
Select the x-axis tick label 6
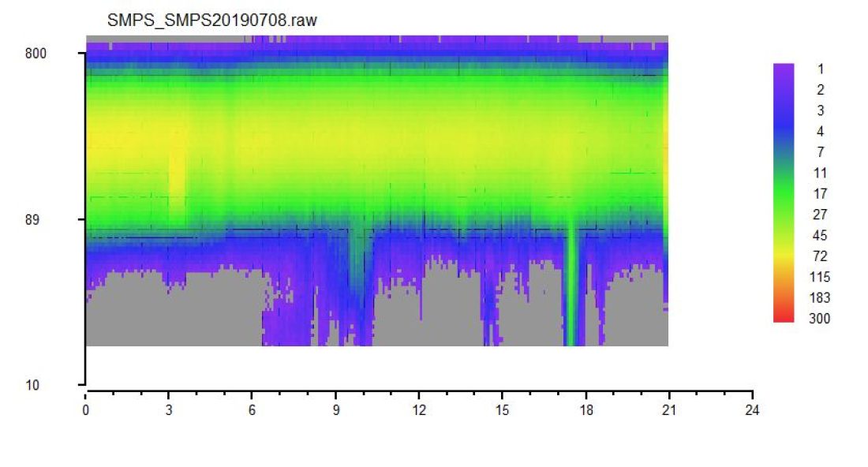coord(252,410)
